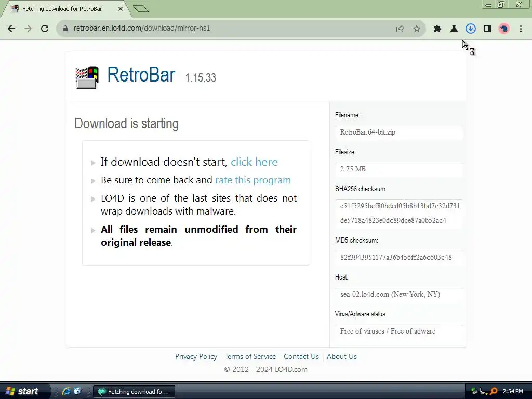Click second quick launch browser icon
Image resolution: width=532 pixels, height=399 pixels.
click(x=77, y=391)
